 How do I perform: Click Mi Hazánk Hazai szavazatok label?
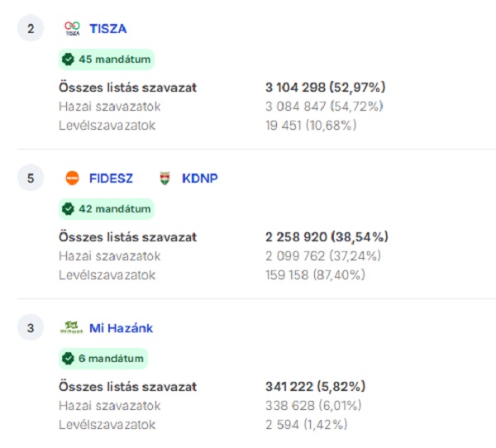click(109, 406)
